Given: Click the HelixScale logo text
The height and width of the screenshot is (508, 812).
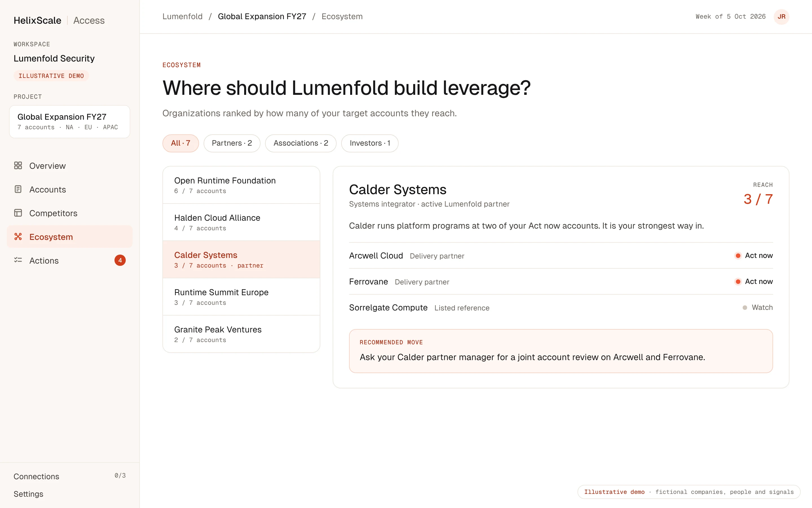Looking at the screenshot, I should click(x=37, y=21).
